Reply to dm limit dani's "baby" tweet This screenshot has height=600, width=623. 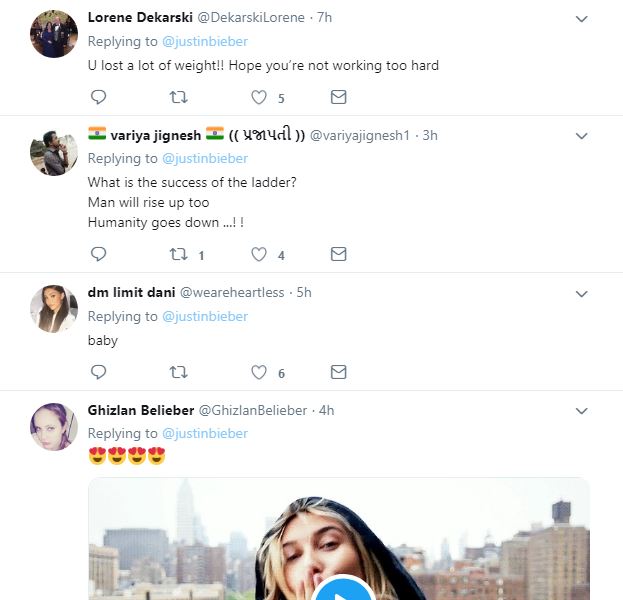pos(98,372)
